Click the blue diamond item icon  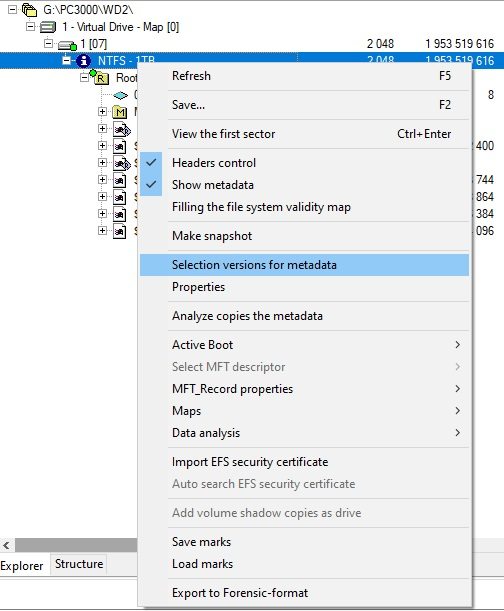(120, 95)
